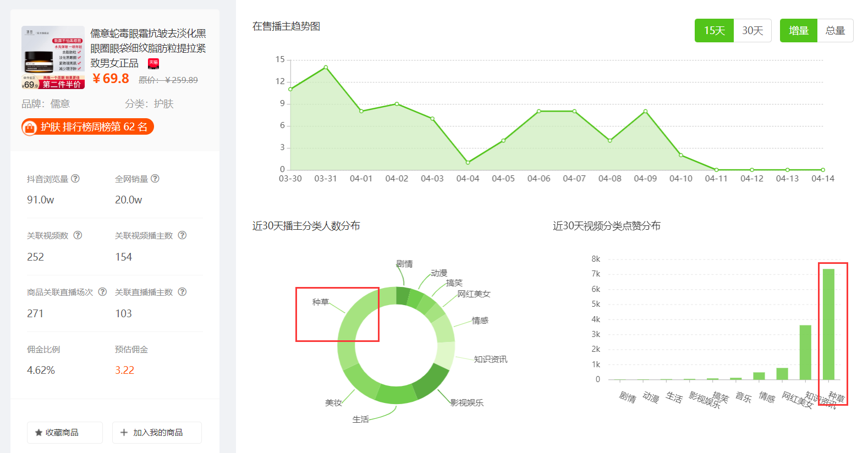
Task: Click the 近30天播主分类人数分布 heading
Action: pyautogui.click(x=306, y=225)
